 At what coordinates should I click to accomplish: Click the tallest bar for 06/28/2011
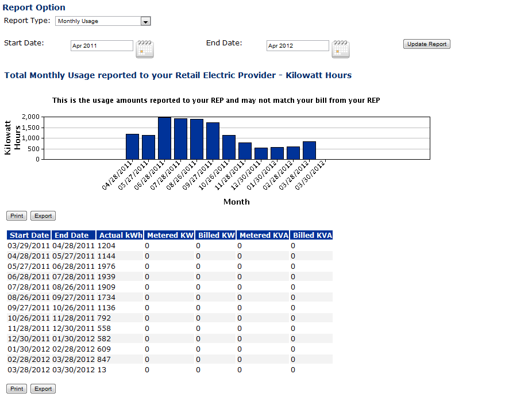point(164,138)
